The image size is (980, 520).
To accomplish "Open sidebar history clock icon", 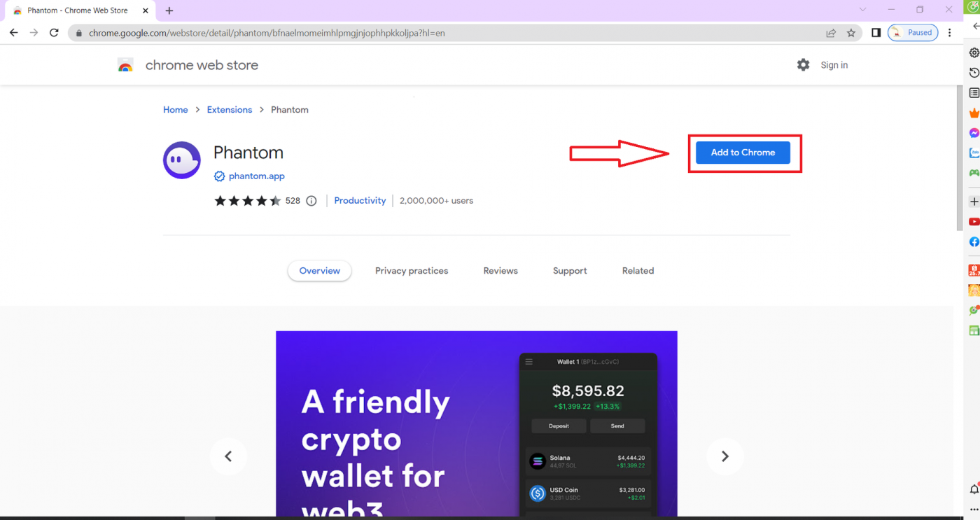I will point(974,73).
